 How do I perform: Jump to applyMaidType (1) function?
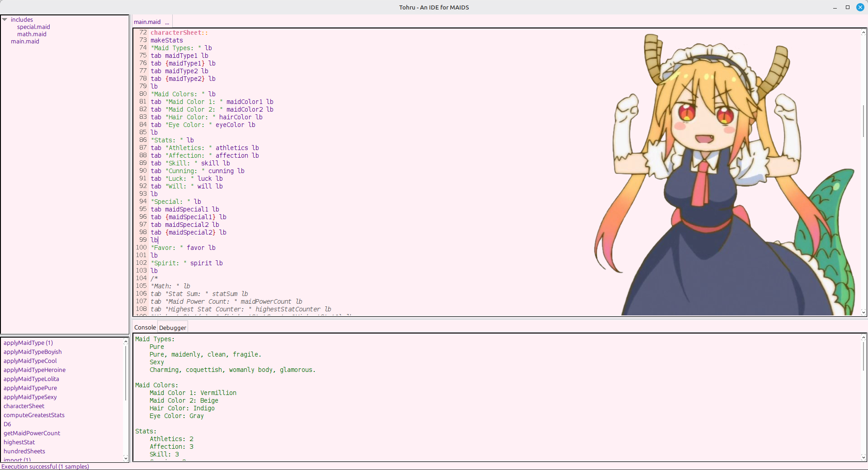pyautogui.click(x=28, y=343)
